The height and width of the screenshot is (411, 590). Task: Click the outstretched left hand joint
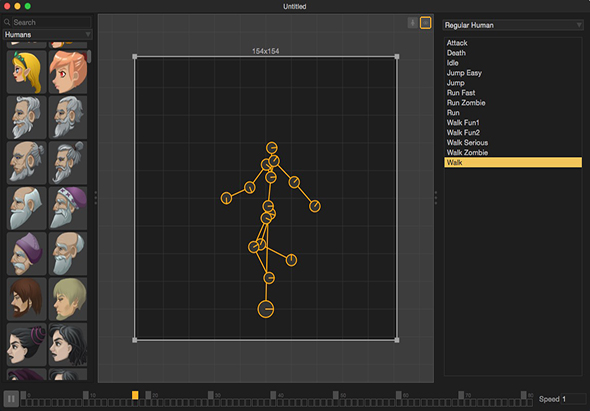(226, 198)
